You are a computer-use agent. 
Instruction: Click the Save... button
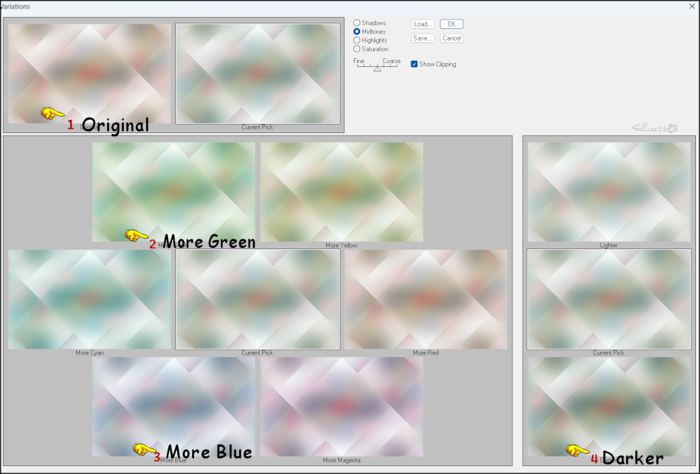tap(423, 38)
